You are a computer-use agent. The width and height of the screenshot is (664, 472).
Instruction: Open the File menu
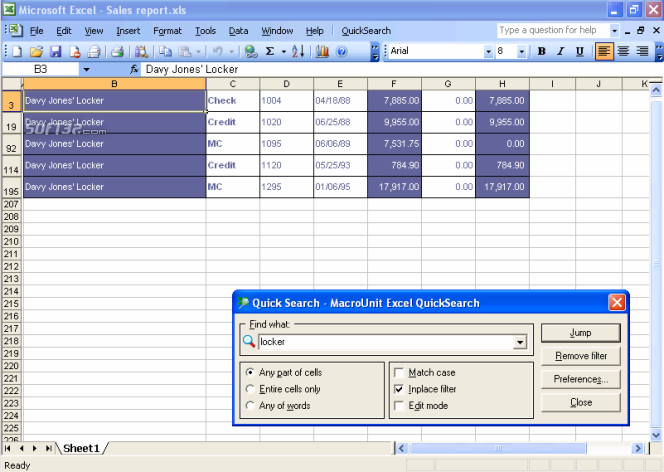coord(36,31)
